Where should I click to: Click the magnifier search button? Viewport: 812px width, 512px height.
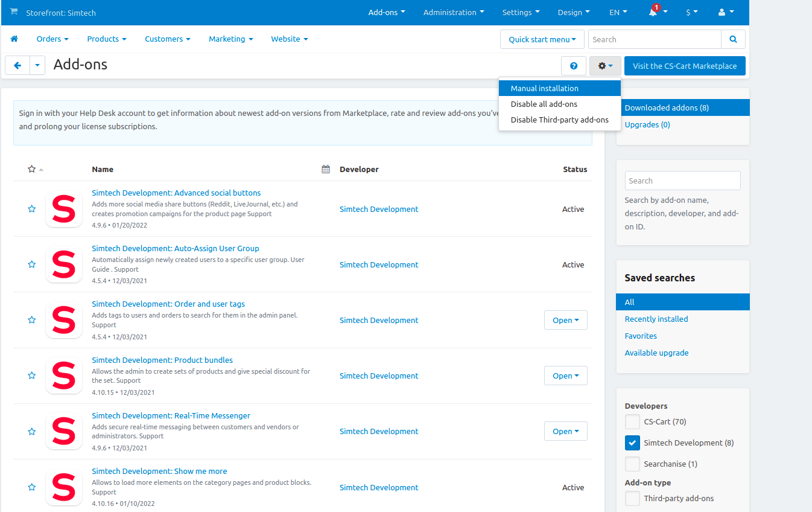733,39
